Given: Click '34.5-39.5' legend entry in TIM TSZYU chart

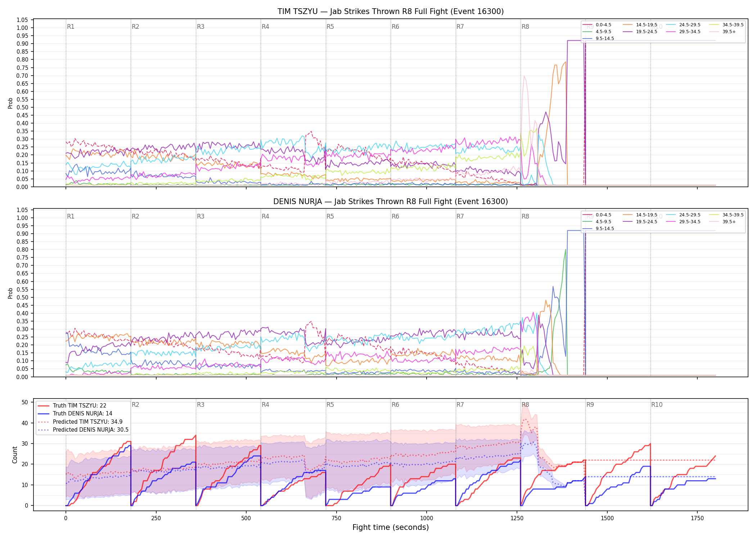Looking at the screenshot, I should point(726,25).
